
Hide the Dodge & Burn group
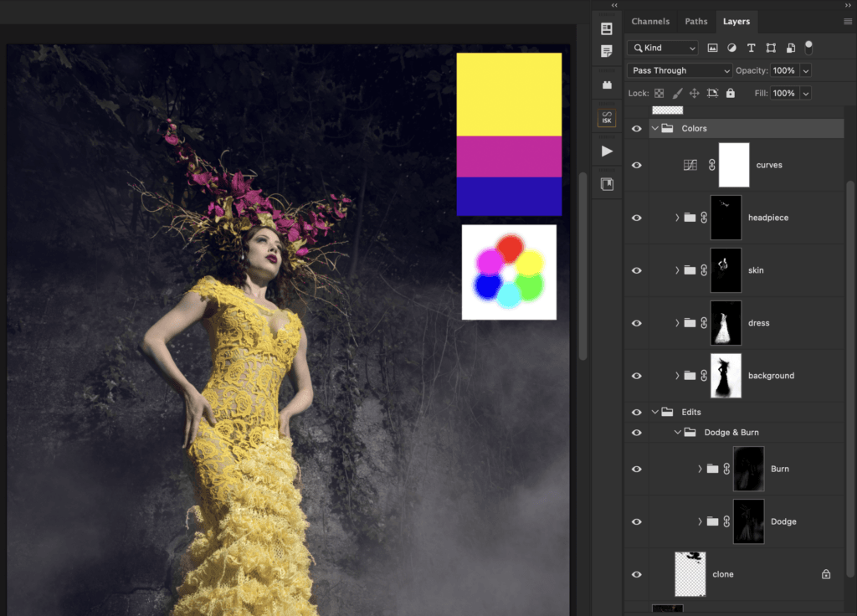[637, 433]
